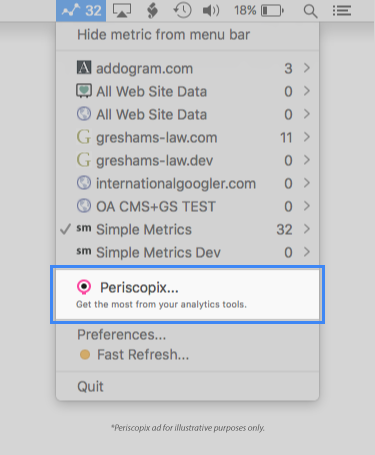This screenshot has height=455, width=375.
Task: Click the AirPlay display icon
Action: click(x=122, y=11)
